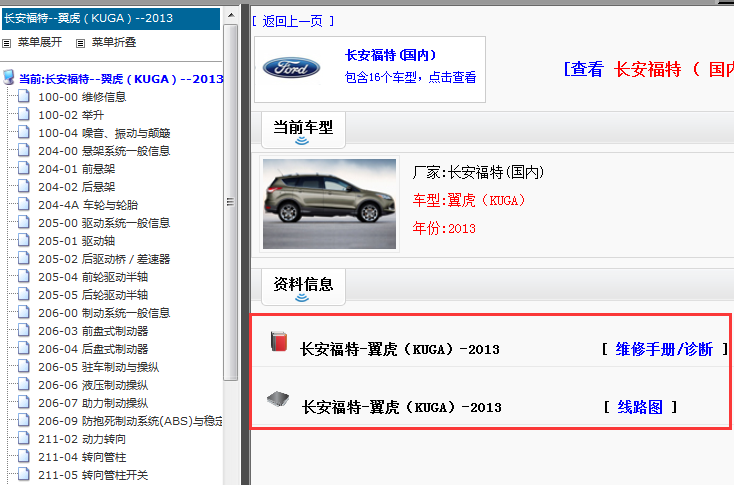Open 长安福特(国内) brand link

390,55
